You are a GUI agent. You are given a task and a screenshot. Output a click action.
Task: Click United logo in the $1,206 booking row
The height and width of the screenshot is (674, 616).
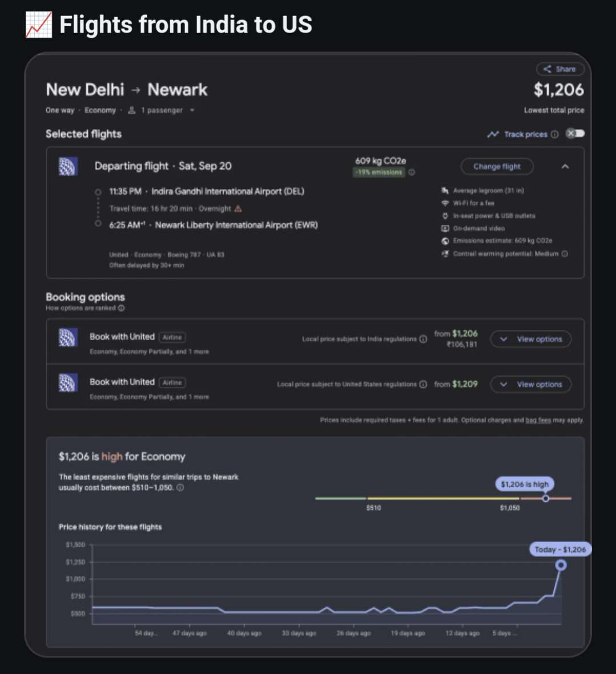pos(68,337)
